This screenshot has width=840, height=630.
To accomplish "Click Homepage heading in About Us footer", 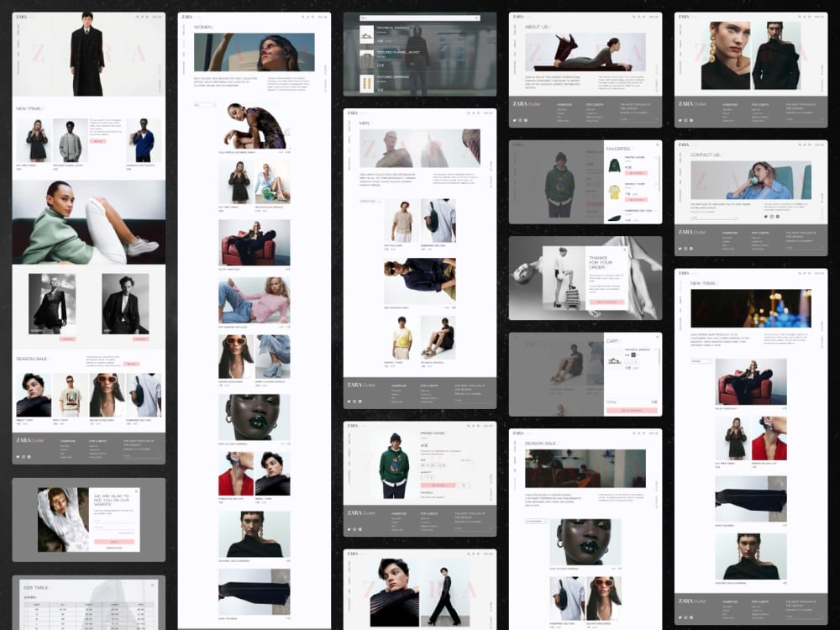I will pos(564,104).
